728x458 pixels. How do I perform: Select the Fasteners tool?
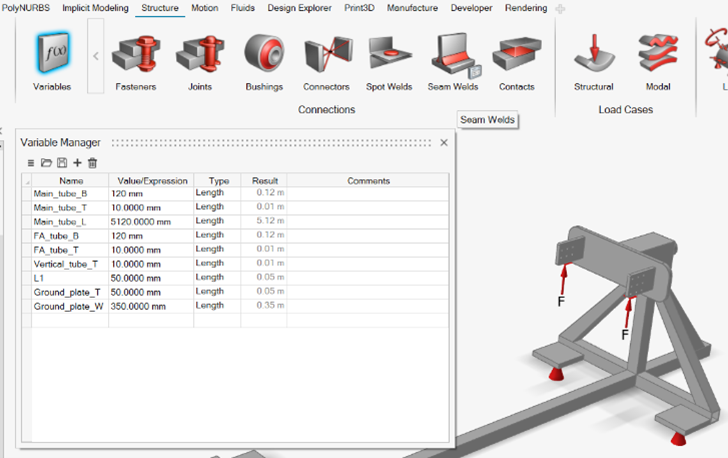coord(136,54)
